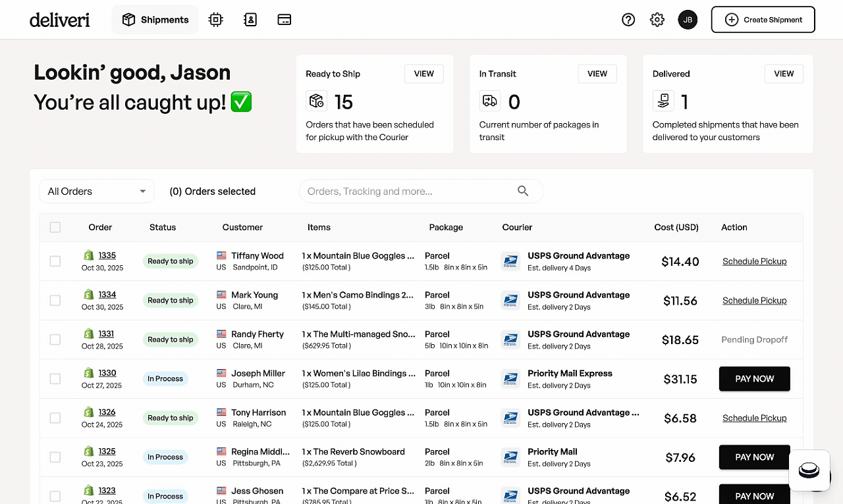Viewport: 843px width, 504px height.
Task: Open the floating chat widget icon
Action: coord(809,470)
